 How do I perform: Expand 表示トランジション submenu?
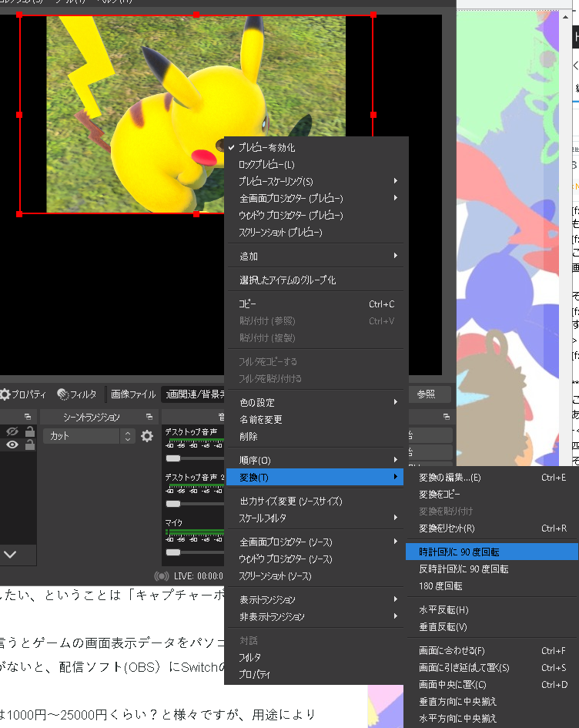tap(315, 599)
